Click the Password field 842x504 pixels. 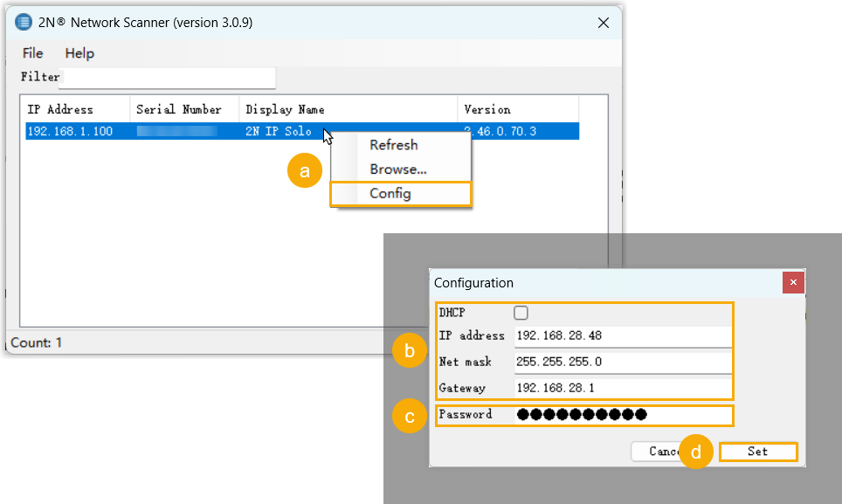(622, 415)
